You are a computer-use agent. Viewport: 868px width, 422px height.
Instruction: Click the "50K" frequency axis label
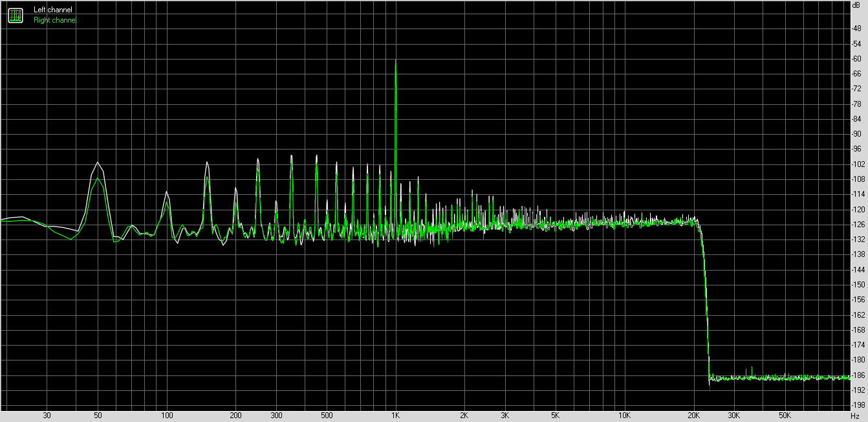pyautogui.click(x=785, y=415)
